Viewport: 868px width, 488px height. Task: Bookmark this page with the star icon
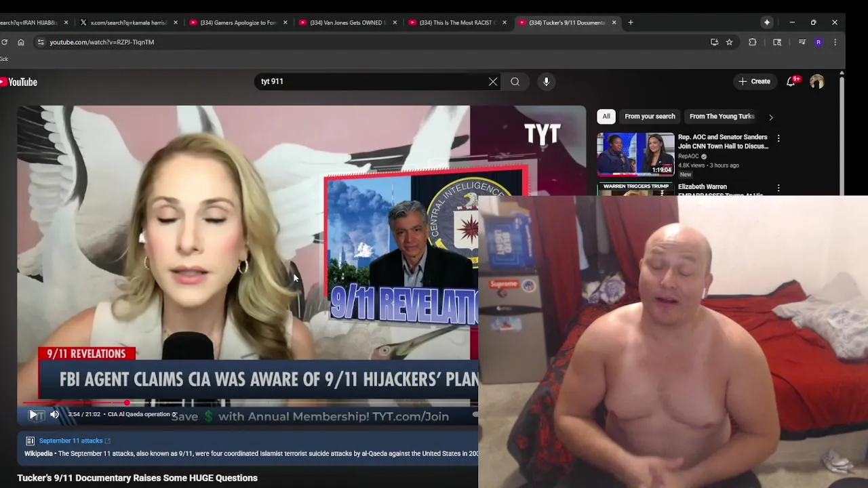click(730, 42)
